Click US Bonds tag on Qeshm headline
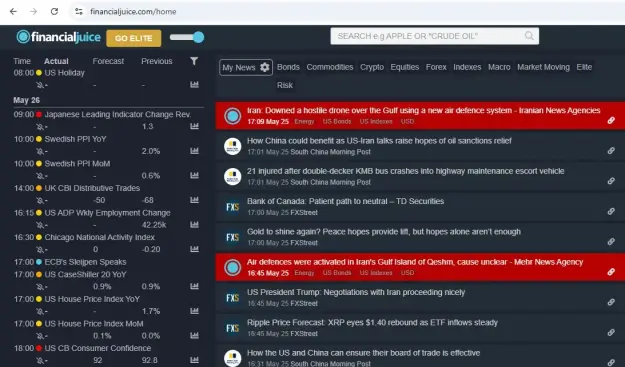Viewport: 625px width, 367px height. 337,273
